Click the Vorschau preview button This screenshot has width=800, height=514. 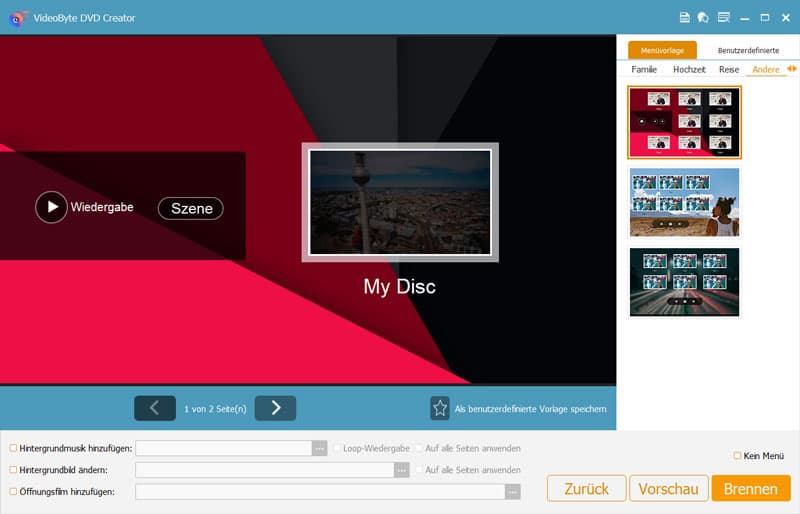[x=667, y=489]
